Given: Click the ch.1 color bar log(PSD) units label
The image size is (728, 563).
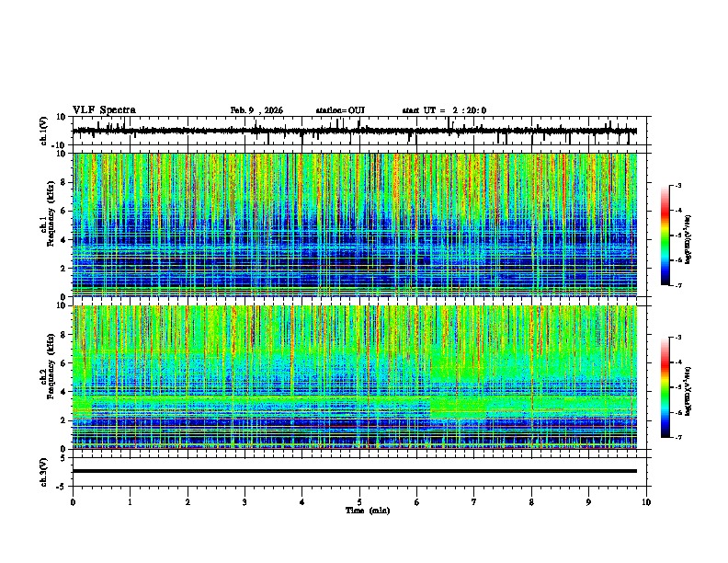Looking at the screenshot, I should (688, 239).
